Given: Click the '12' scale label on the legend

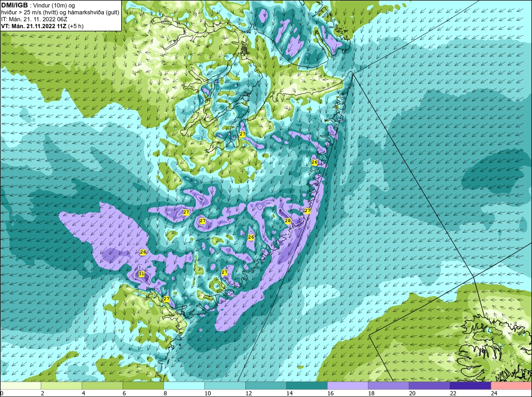Looking at the screenshot, I should tap(248, 393).
